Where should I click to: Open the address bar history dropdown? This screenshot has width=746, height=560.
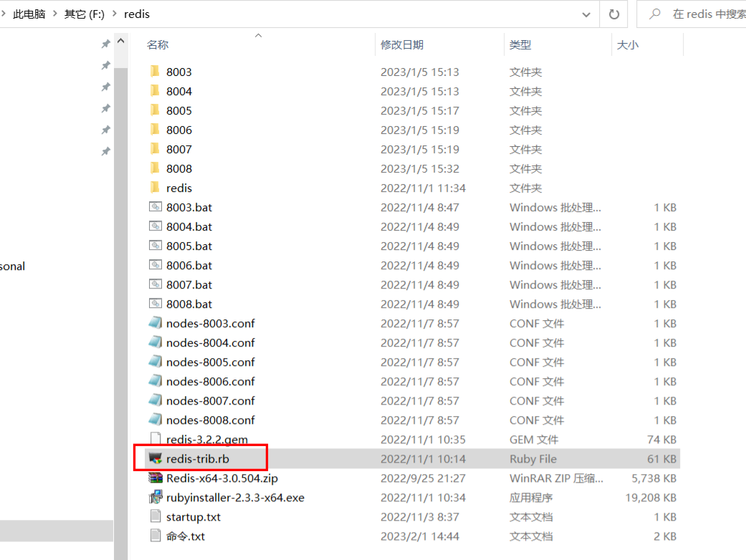(x=586, y=14)
